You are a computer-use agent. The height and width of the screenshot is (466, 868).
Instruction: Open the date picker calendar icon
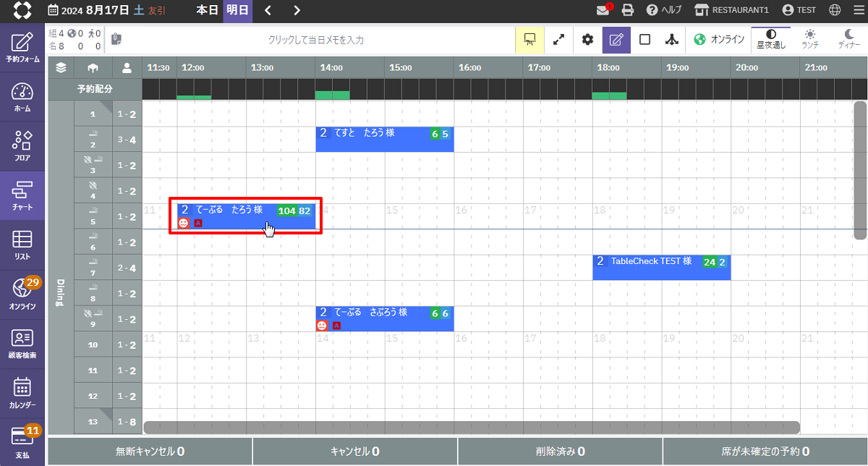(54, 11)
